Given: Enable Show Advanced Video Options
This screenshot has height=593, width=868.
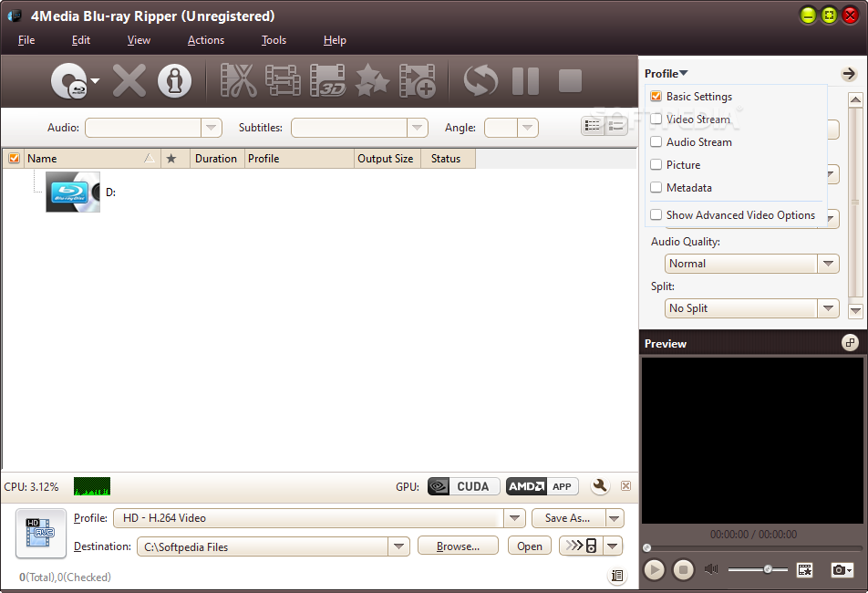Looking at the screenshot, I should pos(656,214).
